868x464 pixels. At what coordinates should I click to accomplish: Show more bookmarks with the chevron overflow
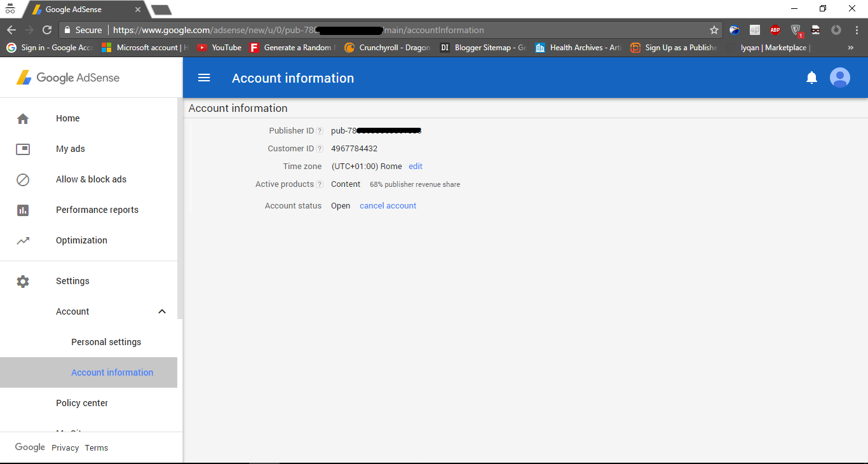point(851,48)
